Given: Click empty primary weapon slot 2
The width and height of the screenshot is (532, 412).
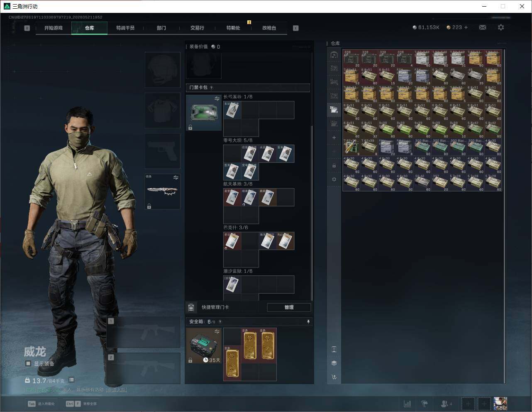Looking at the screenshot, I should coord(144,368).
